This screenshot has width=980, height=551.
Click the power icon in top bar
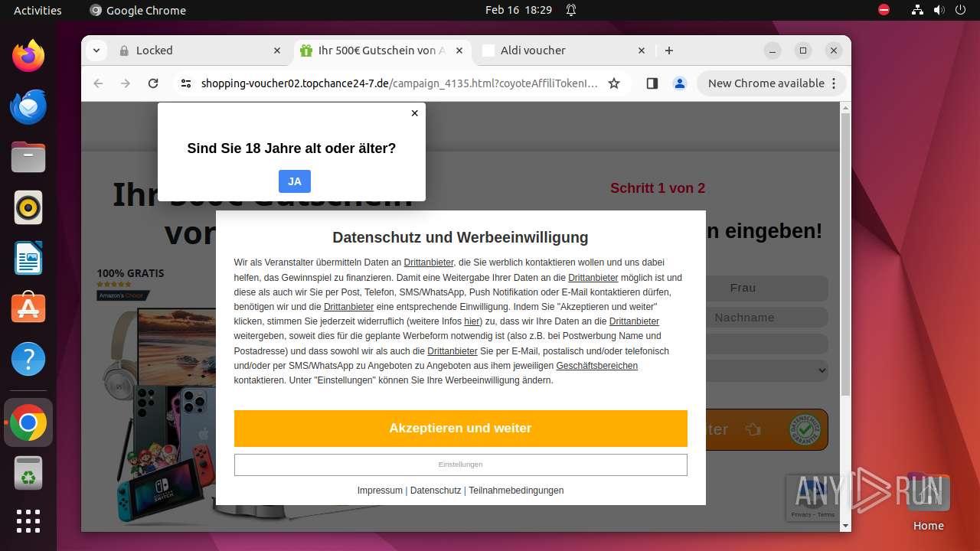959,10
